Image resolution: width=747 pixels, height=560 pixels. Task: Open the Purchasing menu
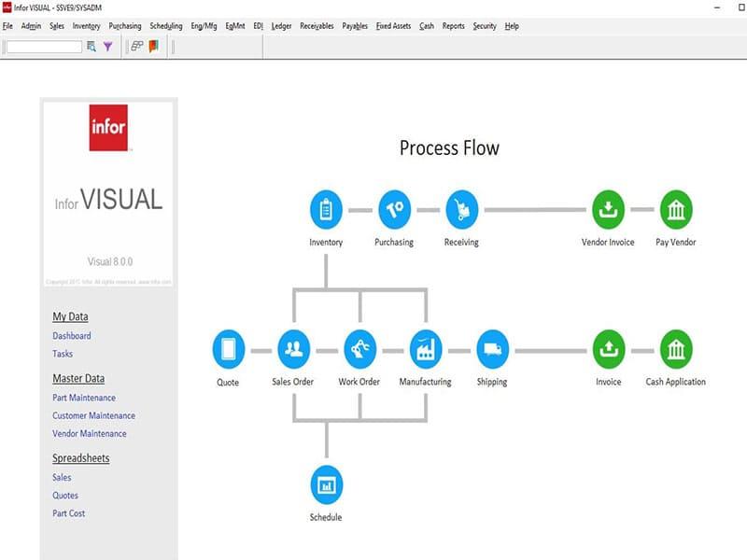pyautogui.click(x=125, y=26)
